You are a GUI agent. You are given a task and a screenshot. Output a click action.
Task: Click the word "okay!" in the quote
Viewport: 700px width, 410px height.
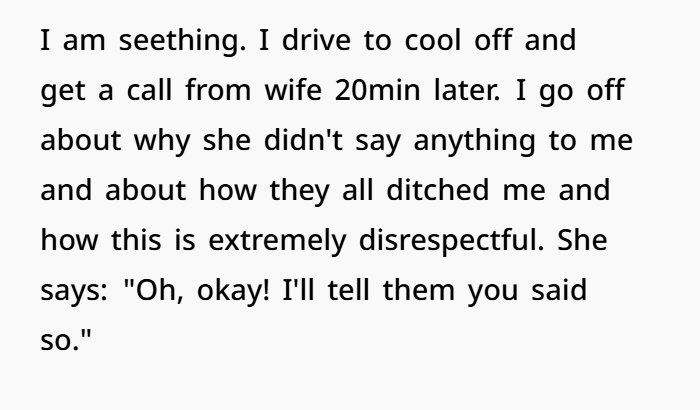click(x=233, y=291)
